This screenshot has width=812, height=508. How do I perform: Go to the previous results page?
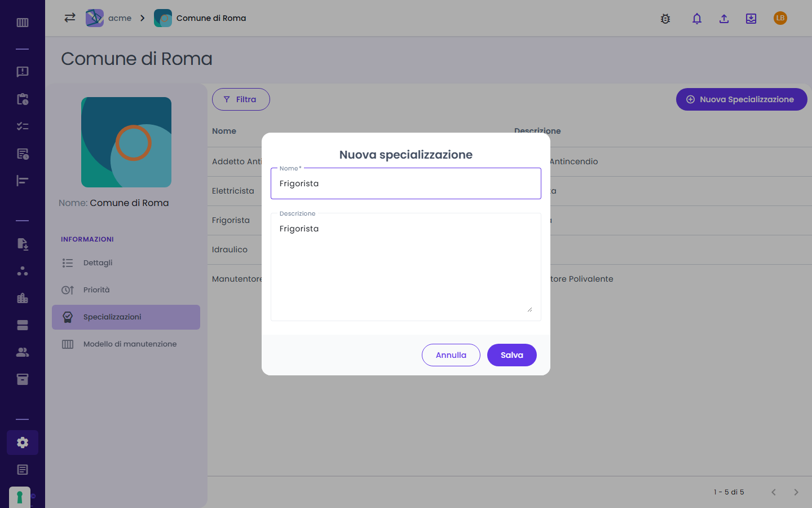(x=774, y=492)
